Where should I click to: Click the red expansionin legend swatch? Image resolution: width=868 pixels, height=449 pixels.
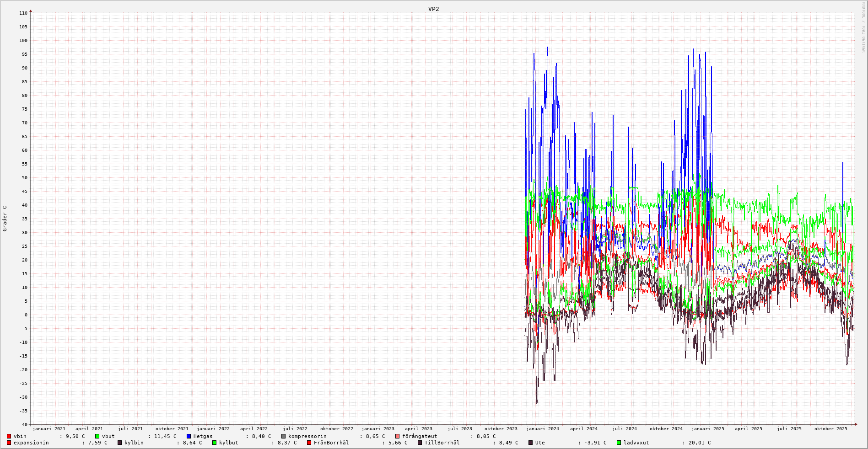9,443
